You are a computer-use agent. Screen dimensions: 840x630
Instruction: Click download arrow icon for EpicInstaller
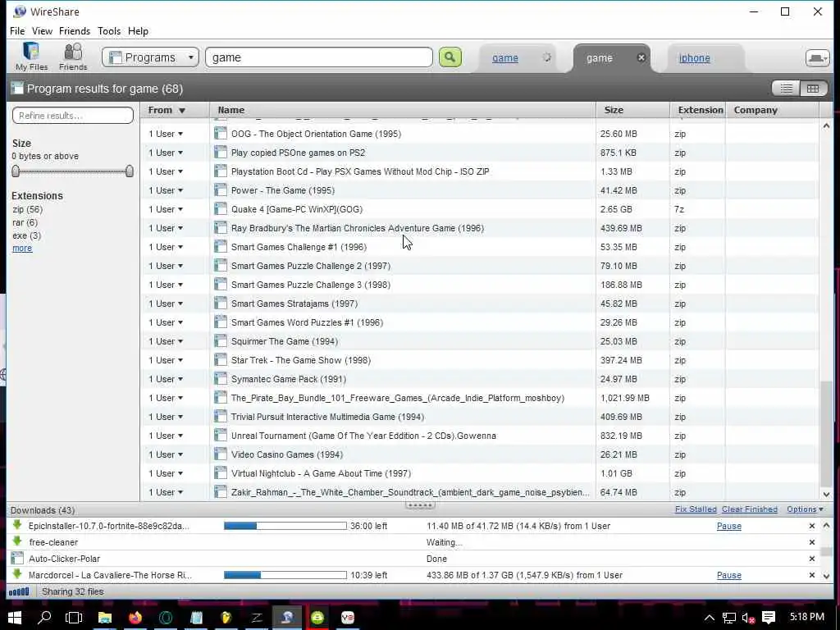click(17, 525)
